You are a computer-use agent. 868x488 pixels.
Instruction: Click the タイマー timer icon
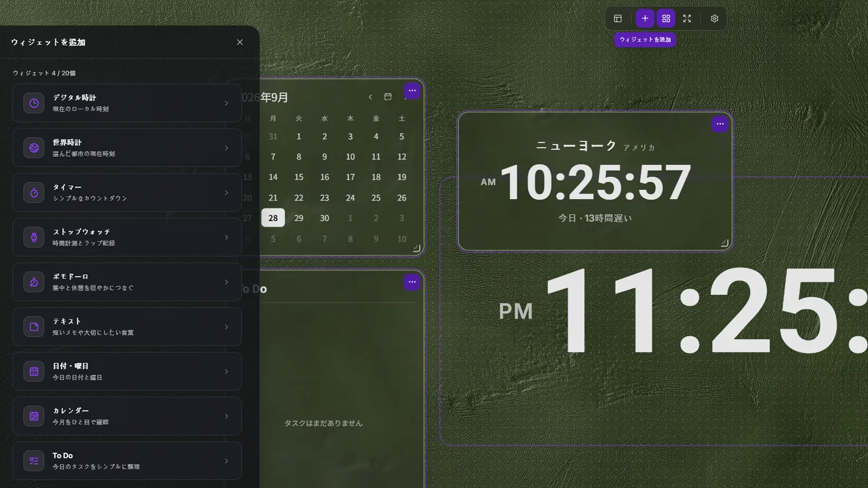click(x=34, y=192)
